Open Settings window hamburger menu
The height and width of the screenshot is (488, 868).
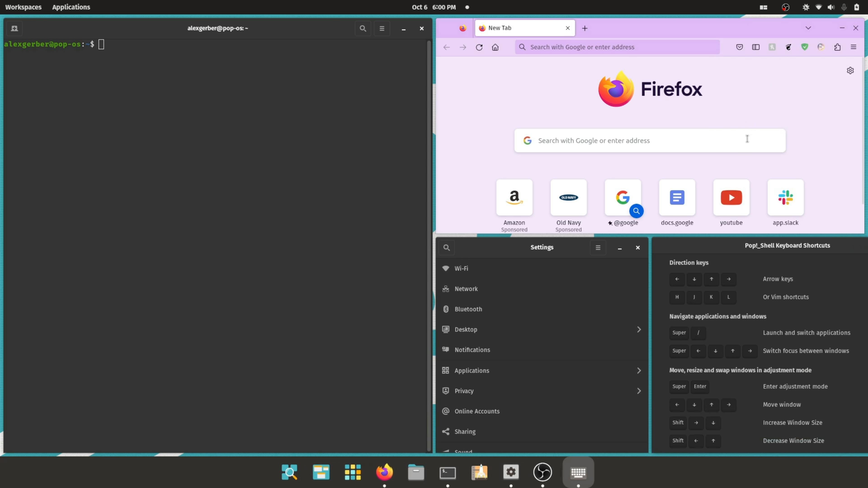click(x=598, y=248)
